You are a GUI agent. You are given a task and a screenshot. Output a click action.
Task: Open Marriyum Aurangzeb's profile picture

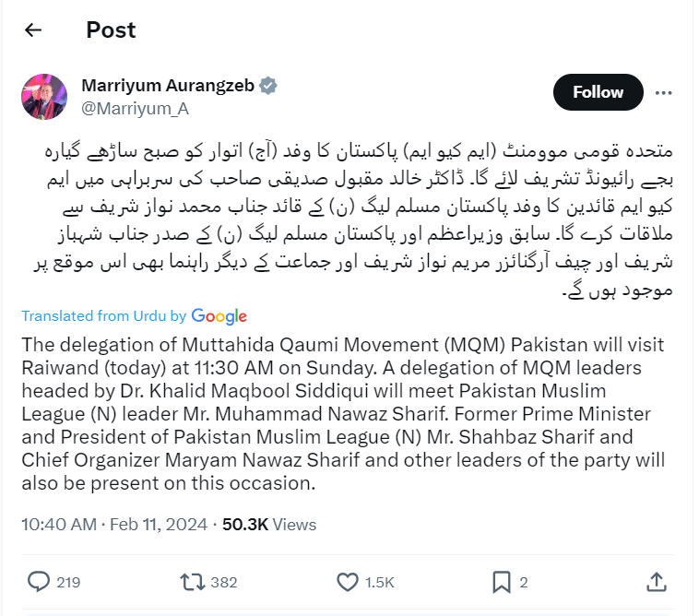44,97
